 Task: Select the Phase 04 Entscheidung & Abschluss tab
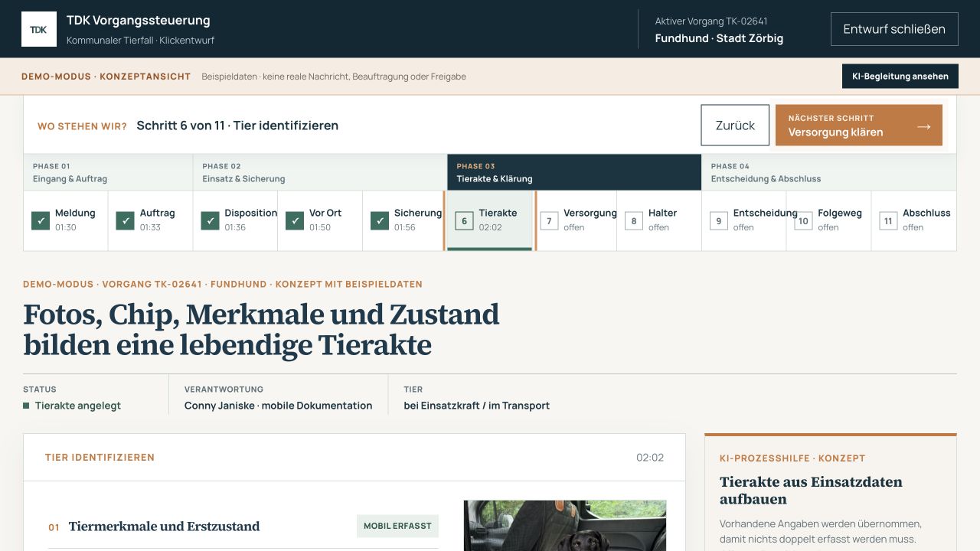[x=829, y=172]
